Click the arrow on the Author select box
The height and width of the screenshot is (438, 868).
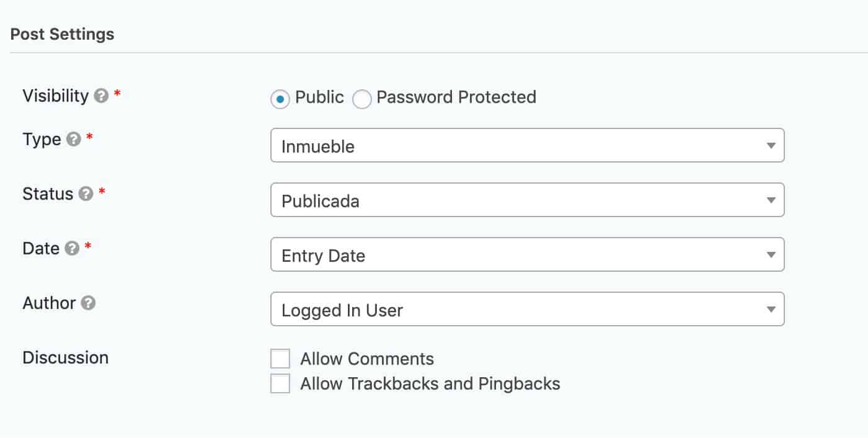click(771, 310)
